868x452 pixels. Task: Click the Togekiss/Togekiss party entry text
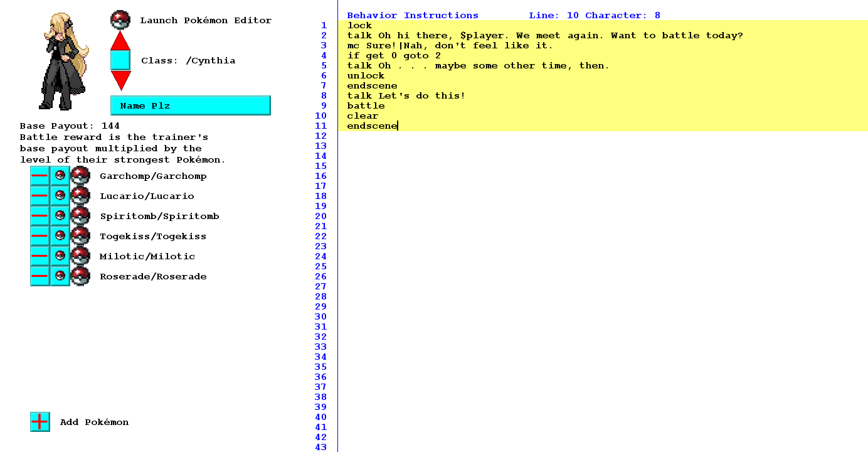(x=153, y=237)
